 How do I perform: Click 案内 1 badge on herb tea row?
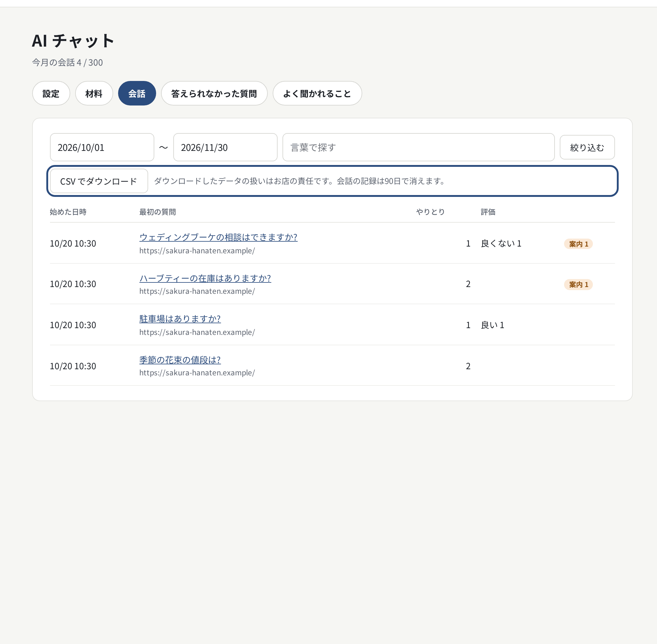coord(578,285)
